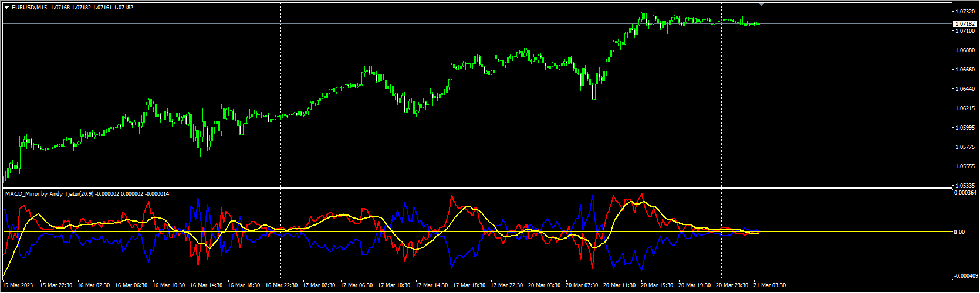
Task: Click the arrow icon beside EURUSD,M15 title
Action: (6, 8)
